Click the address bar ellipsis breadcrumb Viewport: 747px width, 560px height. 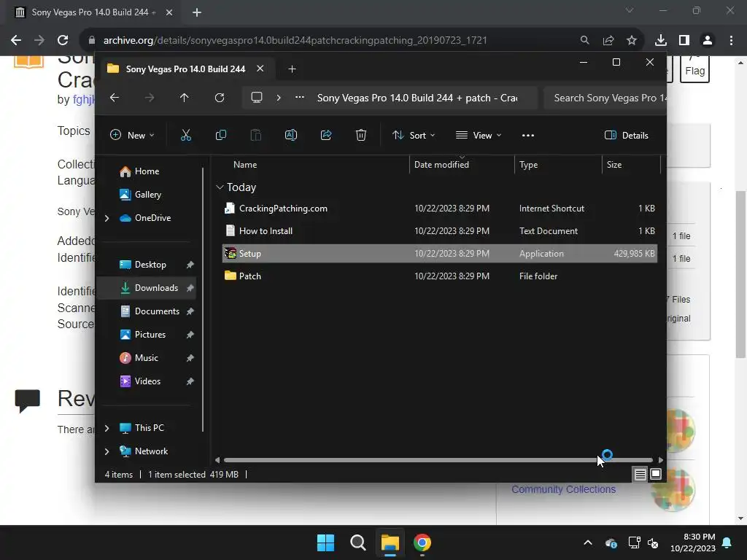(x=300, y=97)
